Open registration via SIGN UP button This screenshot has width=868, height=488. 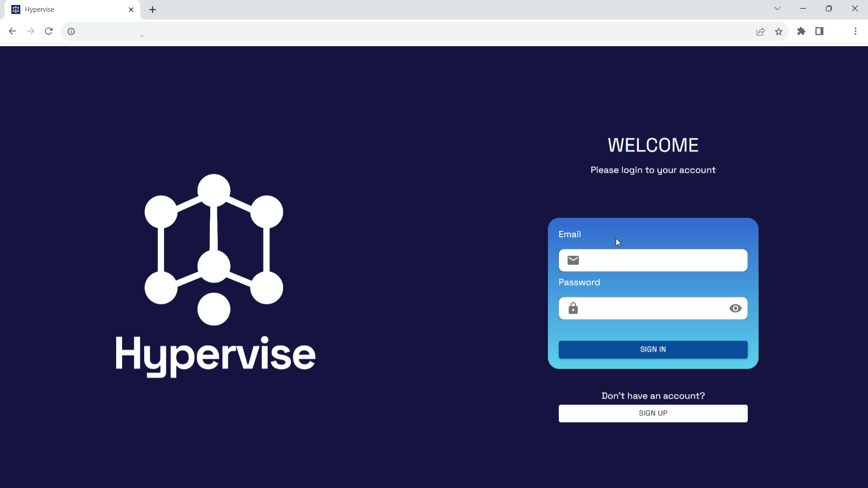653,413
